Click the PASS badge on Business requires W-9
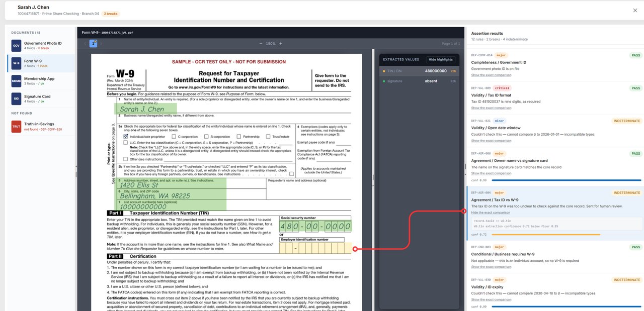 635,247
